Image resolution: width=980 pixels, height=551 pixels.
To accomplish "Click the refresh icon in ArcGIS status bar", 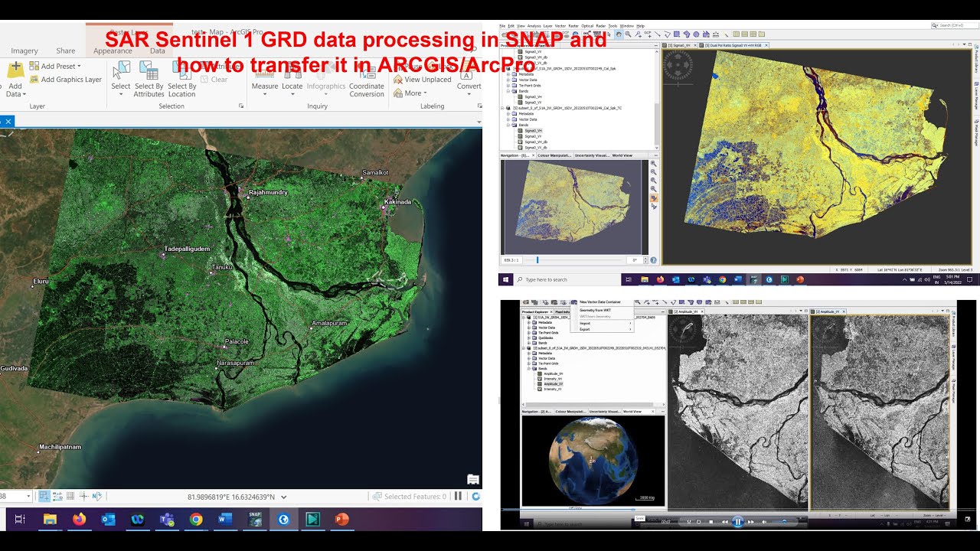I will tap(475, 496).
